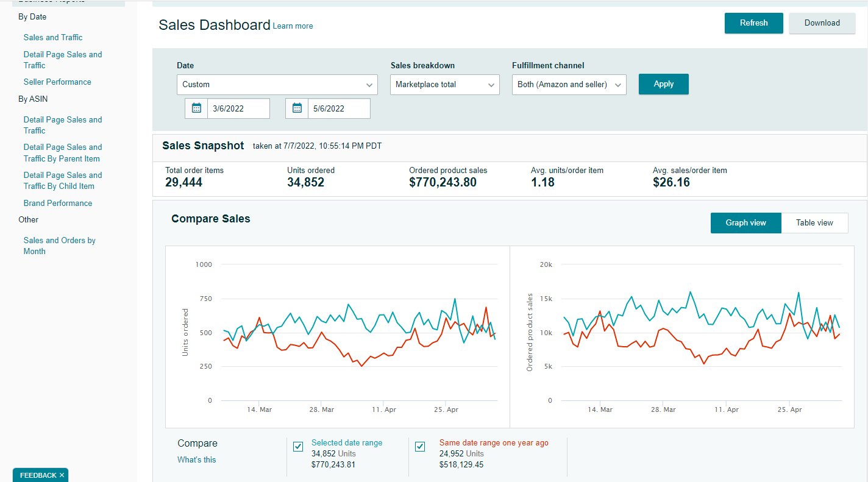Open Detail Page Sales By Parent Item

[x=63, y=153]
